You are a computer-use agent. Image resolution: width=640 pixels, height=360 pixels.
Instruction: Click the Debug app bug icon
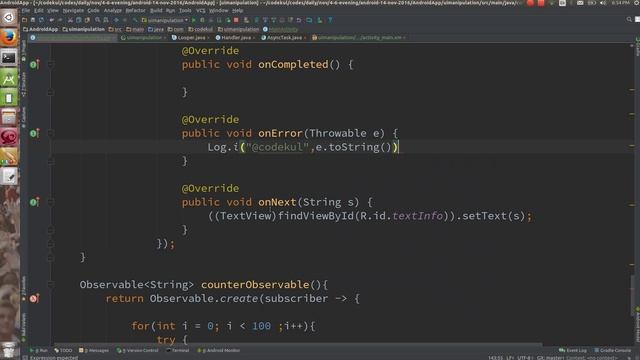point(202,20)
